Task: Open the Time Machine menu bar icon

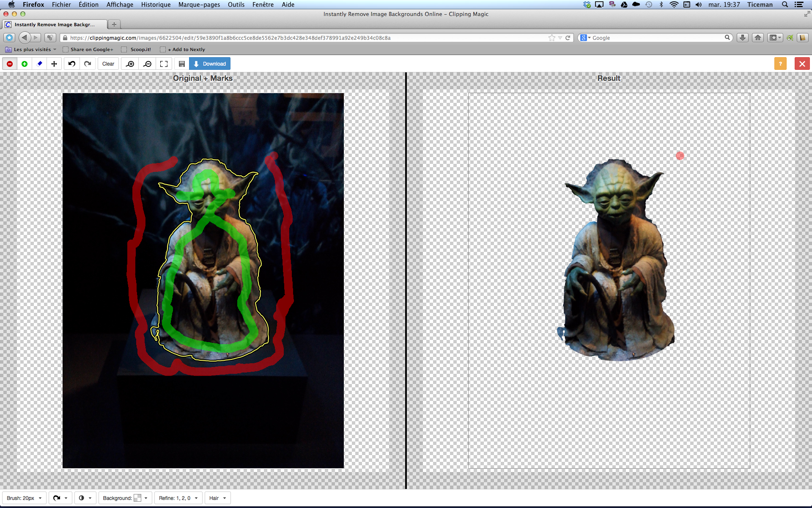Action: coord(649,5)
